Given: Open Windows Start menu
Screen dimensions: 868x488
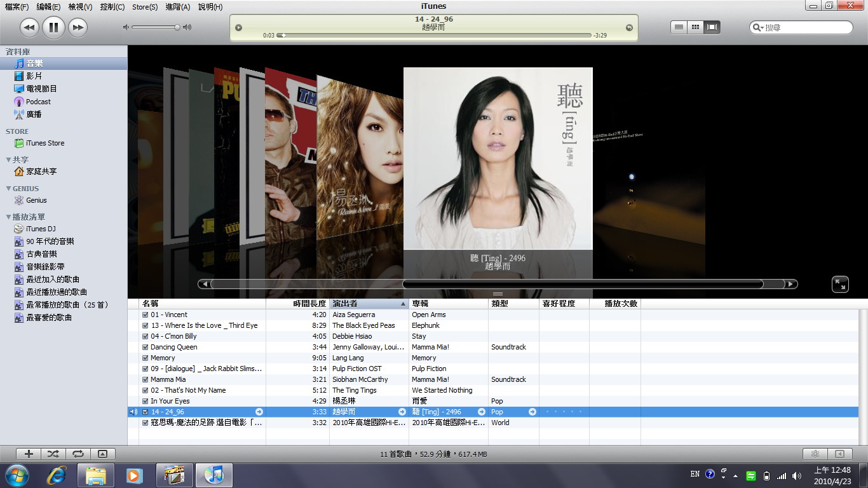Looking at the screenshot, I should click(x=17, y=475).
